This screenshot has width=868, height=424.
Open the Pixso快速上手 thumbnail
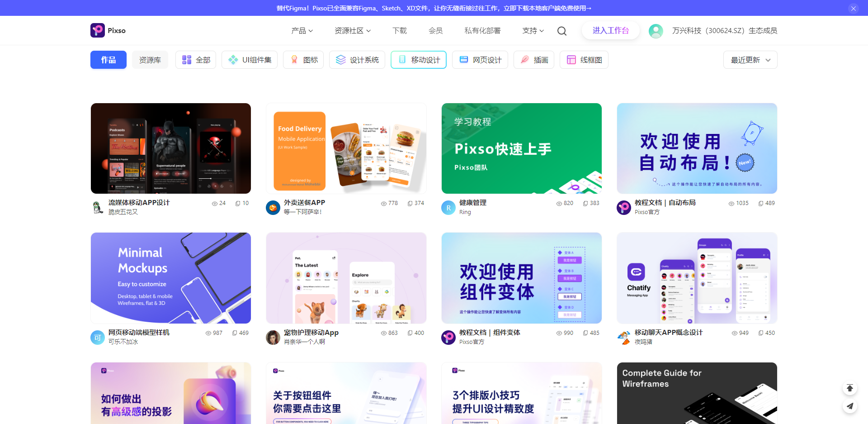click(522, 148)
